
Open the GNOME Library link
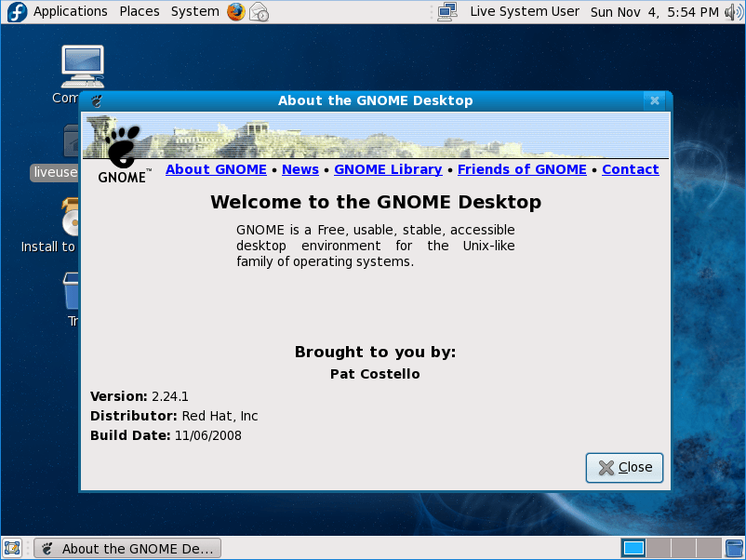coord(388,169)
